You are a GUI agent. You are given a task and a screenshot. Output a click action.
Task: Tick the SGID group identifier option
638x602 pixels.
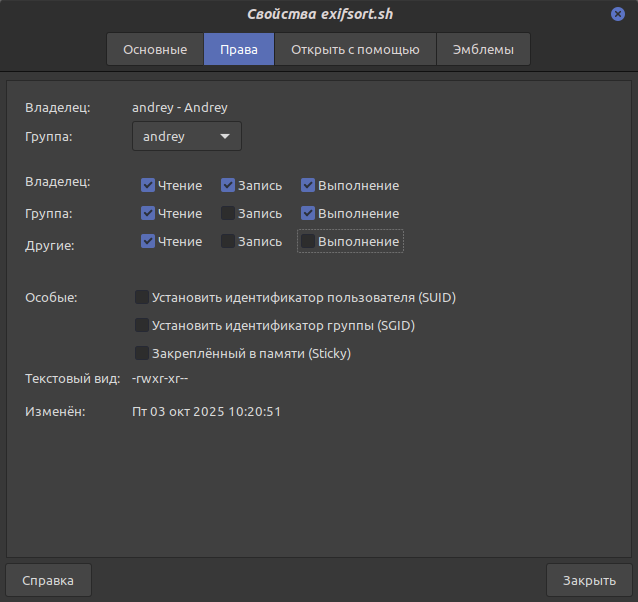coord(142,325)
